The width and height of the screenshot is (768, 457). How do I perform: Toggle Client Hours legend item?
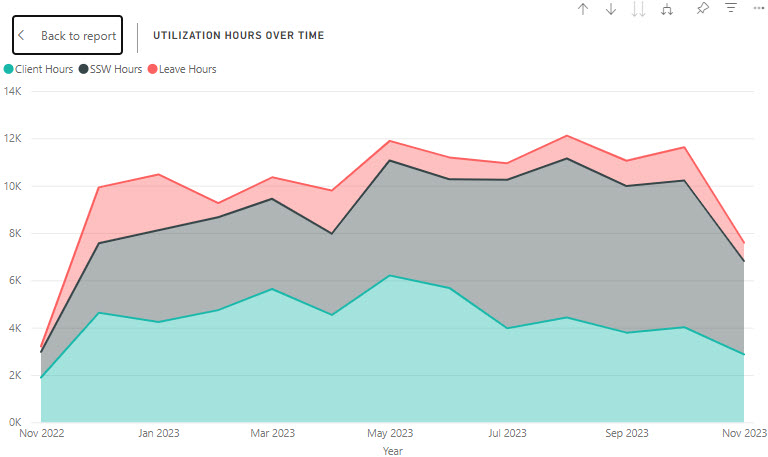(43, 69)
